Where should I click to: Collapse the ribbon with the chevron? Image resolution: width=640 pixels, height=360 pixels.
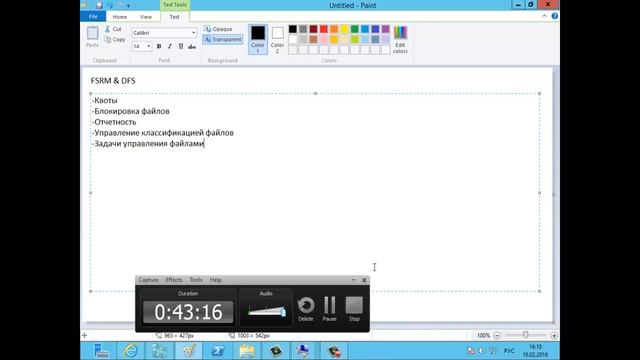544,16
